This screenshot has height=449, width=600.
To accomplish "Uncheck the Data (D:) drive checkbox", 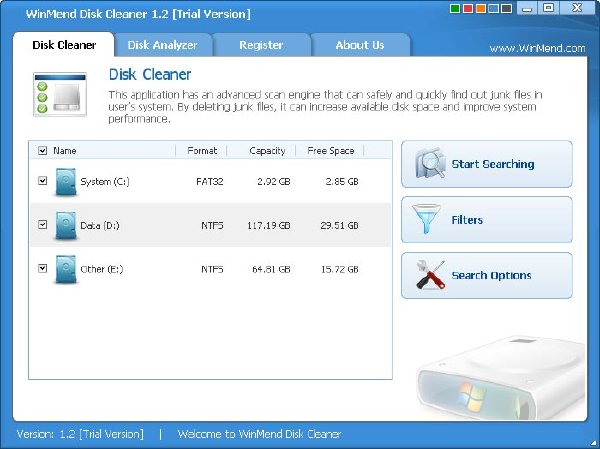I will point(42,224).
